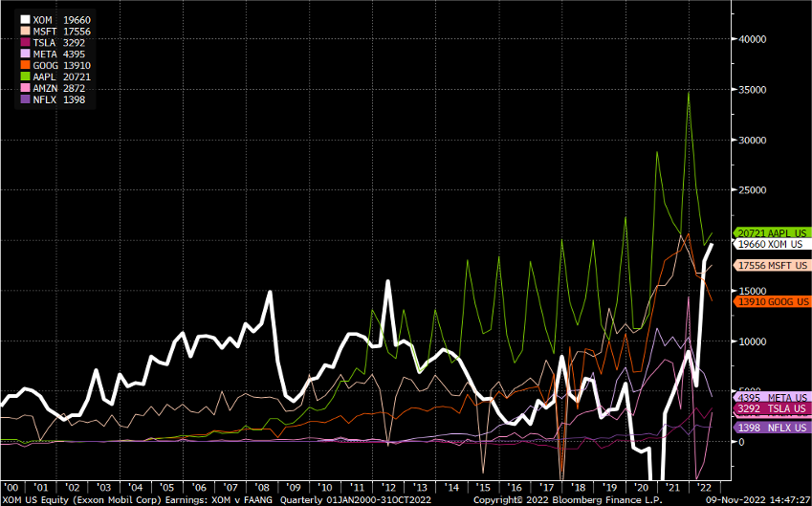Click the '01 year axis label
Screen dimensions: 812x506
(42, 488)
